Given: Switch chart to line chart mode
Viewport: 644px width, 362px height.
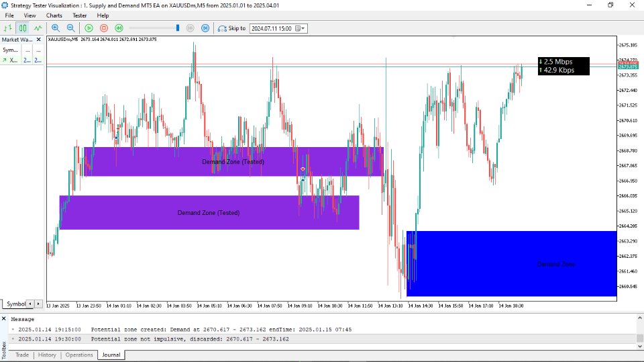Looking at the screenshot, I should [x=38, y=28].
